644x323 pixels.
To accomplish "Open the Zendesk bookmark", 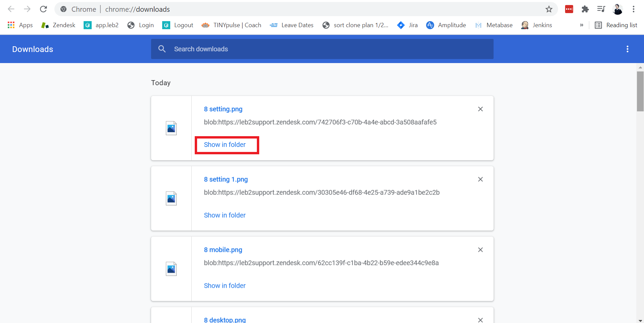I will (x=58, y=25).
